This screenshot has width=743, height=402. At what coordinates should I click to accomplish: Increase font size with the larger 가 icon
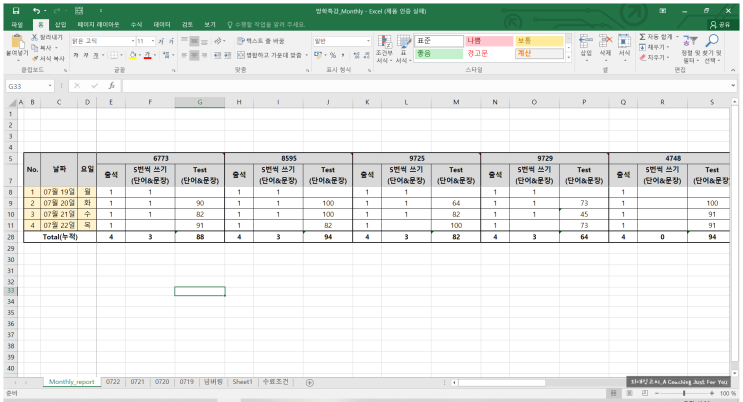point(161,41)
